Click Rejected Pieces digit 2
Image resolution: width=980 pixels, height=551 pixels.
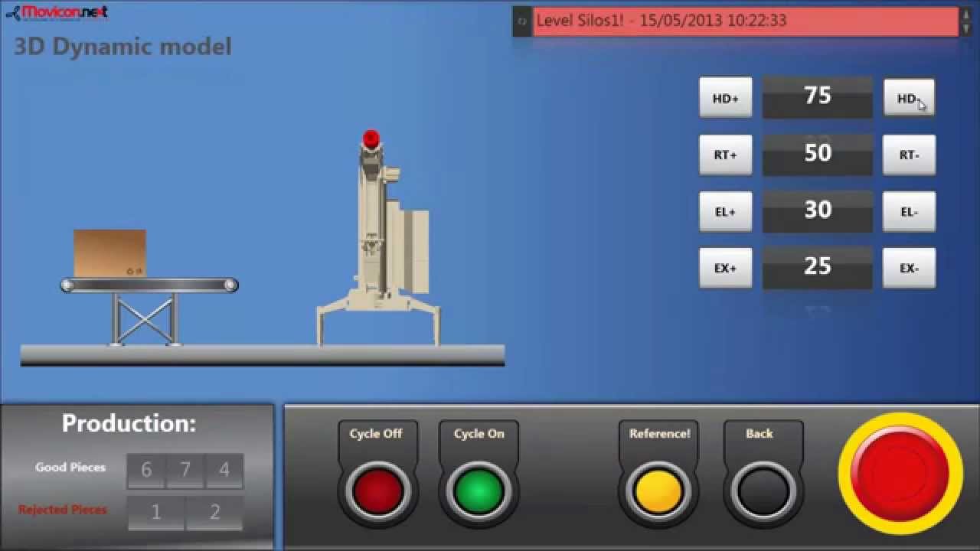point(215,513)
